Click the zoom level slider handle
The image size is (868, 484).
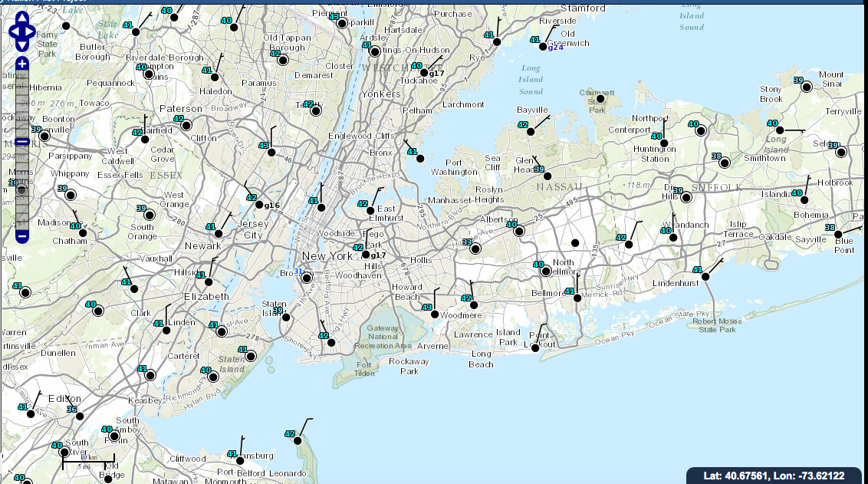click(22, 142)
